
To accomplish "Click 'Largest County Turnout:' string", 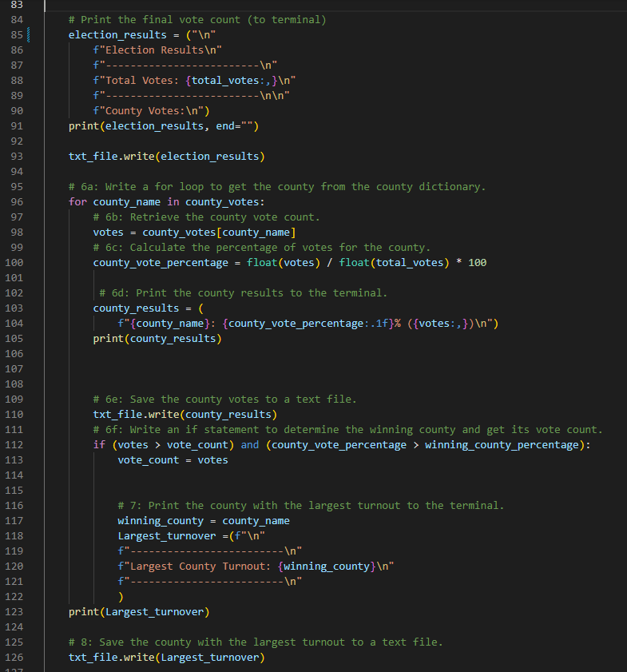I will pos(200,567).
